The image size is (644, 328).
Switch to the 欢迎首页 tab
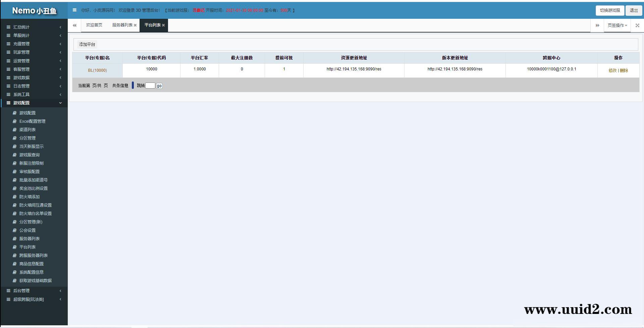[x=94, y=25]
